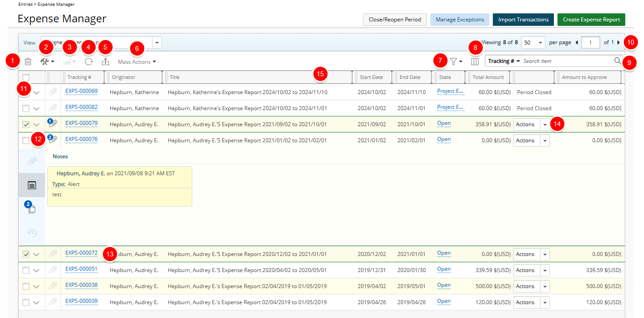The image size is (644, 318).
Task: Expand the EXPS-000082 row chevron
Action: (37, 108)
